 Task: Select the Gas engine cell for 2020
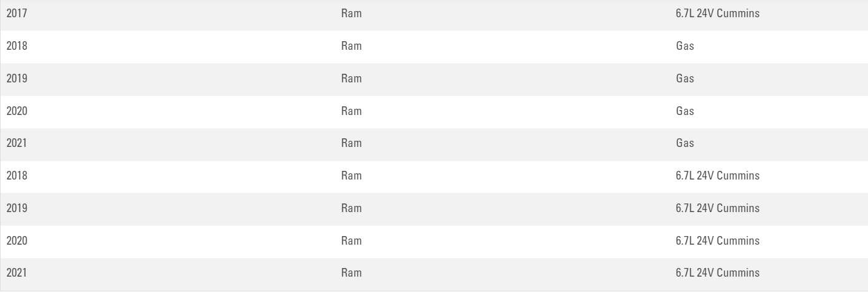(685, 111)
